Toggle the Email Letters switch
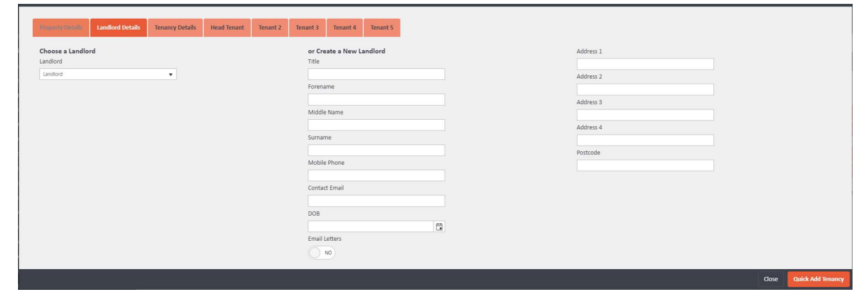 click(x=321, y=253)
